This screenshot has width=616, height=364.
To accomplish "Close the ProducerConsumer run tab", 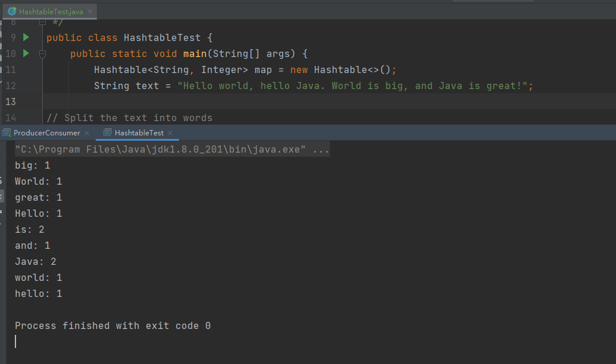I will (87, 133).
